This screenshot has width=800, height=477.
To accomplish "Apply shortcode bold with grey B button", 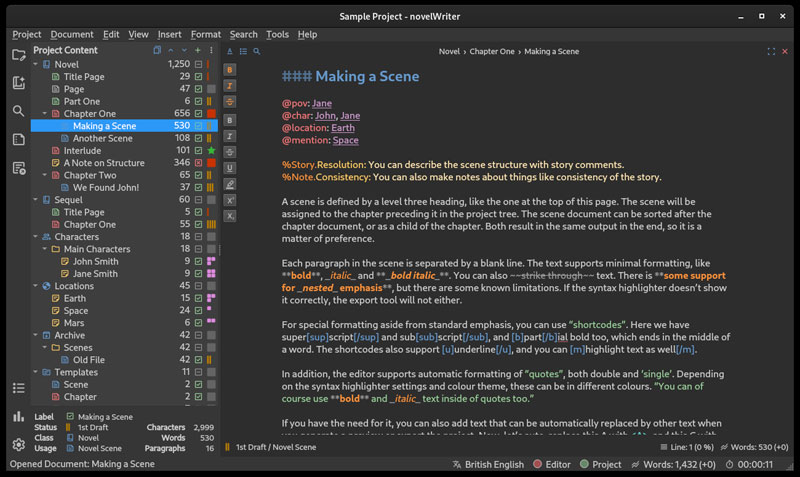I will [x=230, y=120].
